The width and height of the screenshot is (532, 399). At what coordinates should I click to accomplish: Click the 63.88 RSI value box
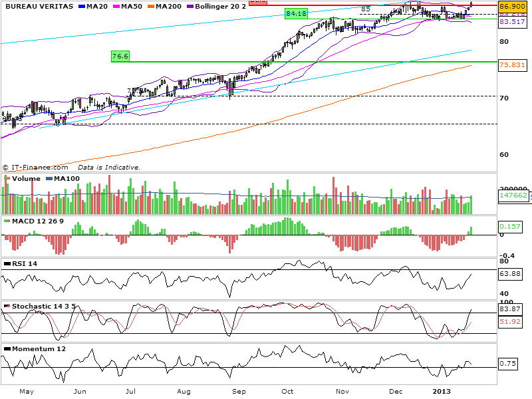pyautogui.click(x=510, y=273)
